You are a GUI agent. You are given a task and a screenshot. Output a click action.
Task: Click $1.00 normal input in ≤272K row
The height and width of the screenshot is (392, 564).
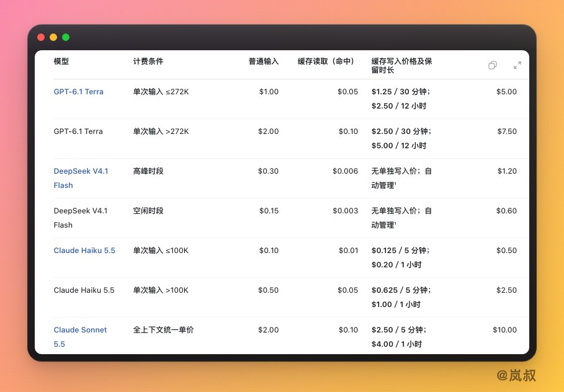coord(269,92)
